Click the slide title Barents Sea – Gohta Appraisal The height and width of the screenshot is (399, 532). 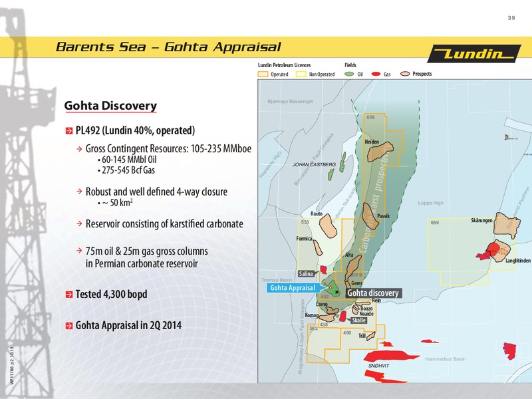169,47
